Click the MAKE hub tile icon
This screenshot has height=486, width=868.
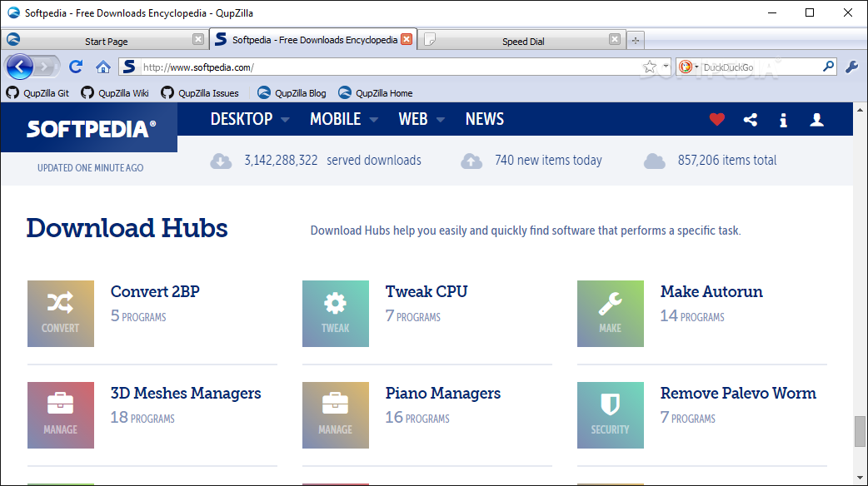(611, 314)
